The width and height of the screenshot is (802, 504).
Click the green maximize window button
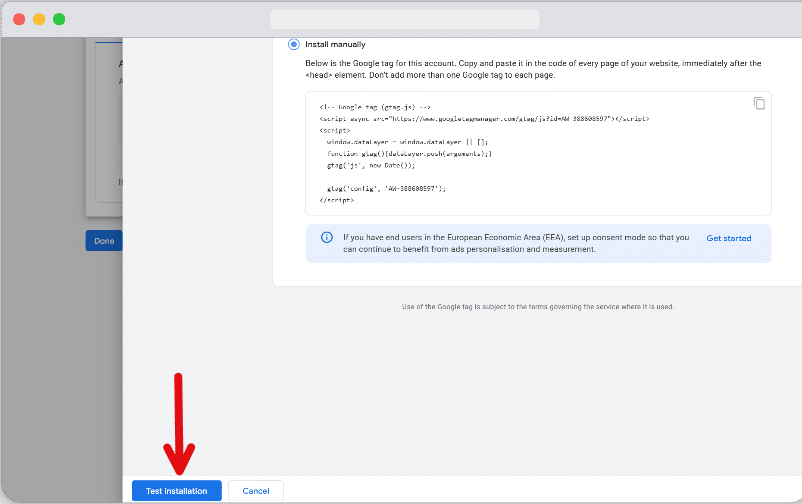point(59,19)
